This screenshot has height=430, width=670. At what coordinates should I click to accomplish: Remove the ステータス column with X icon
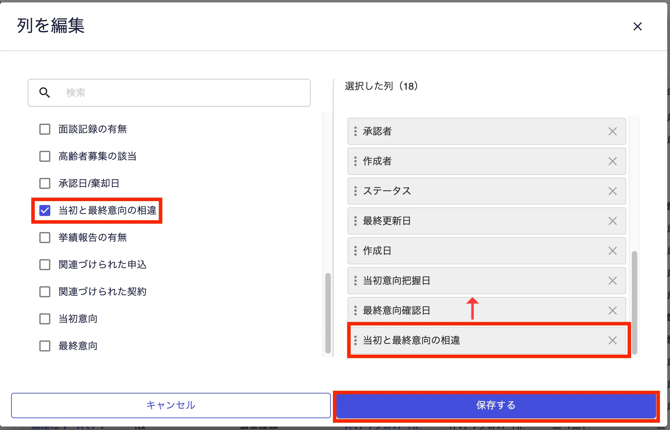pos(612,191)
